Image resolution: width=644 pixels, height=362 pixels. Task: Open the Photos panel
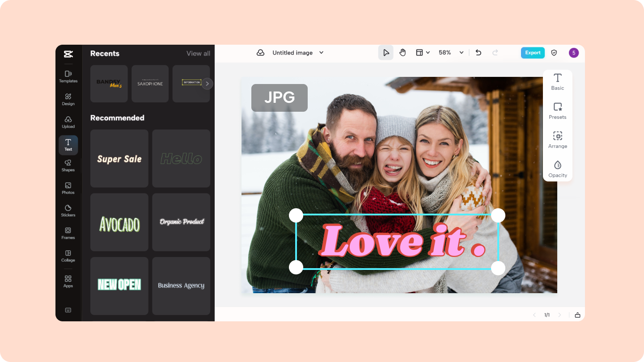coord(68,188)
